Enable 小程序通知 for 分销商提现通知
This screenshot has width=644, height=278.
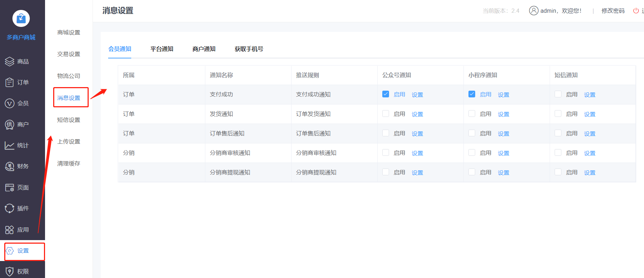(472, 172)
